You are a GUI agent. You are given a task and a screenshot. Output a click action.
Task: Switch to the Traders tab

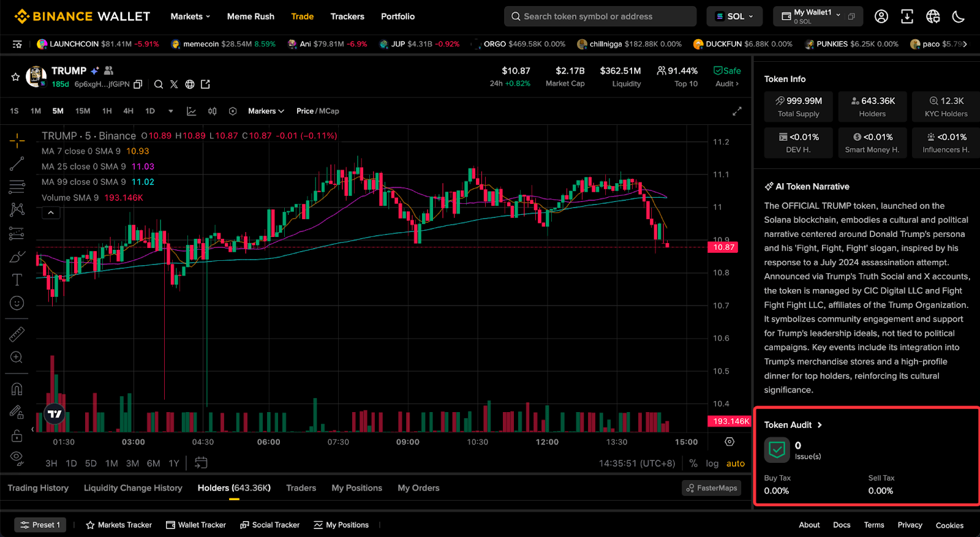(x=301, y=488)
